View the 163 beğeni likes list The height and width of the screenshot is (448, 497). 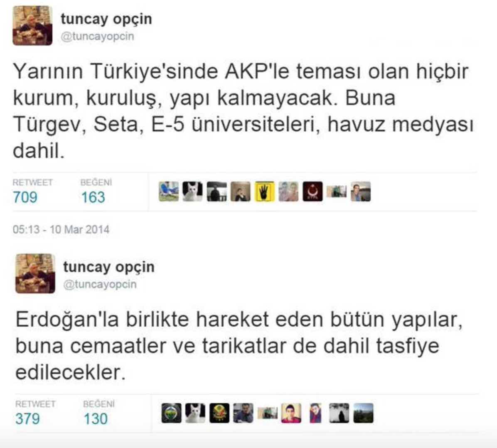pos(93,197)
